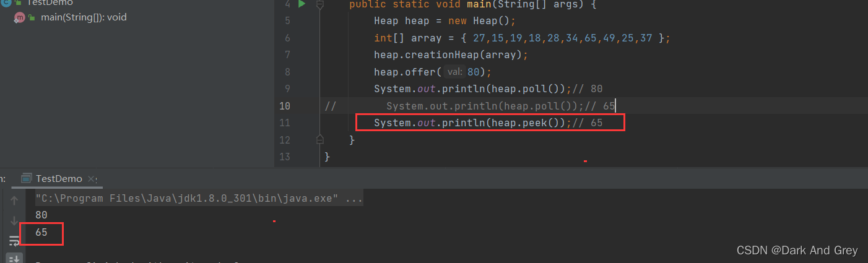Place cursor on Heap heap = new Heap() line
868x263 pixels.
pyautogui.click(x=445, y=21)
